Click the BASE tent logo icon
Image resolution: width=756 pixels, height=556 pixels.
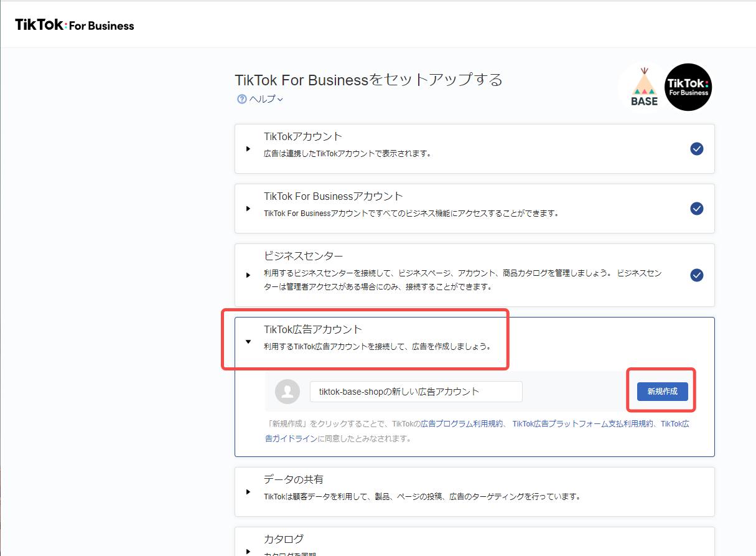click(644, 87)
